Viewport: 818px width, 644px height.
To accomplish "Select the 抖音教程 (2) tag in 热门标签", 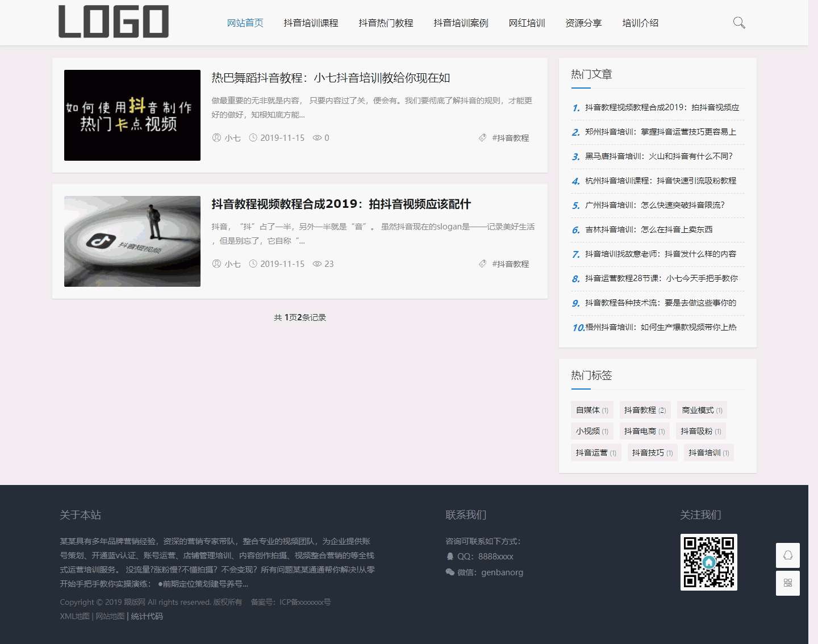I will (x=645, y=410).
